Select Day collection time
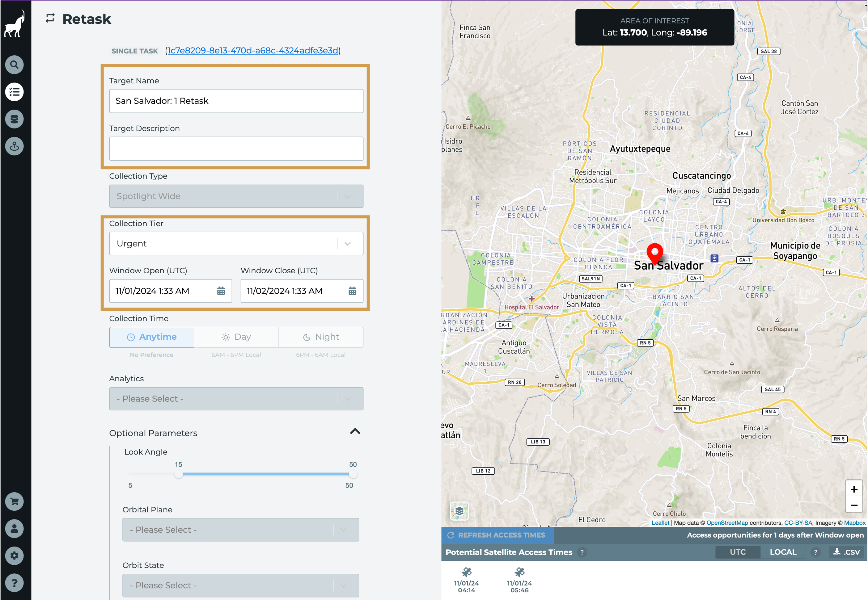868x600 pixels. pyautogui.click(x=236, y=337)
